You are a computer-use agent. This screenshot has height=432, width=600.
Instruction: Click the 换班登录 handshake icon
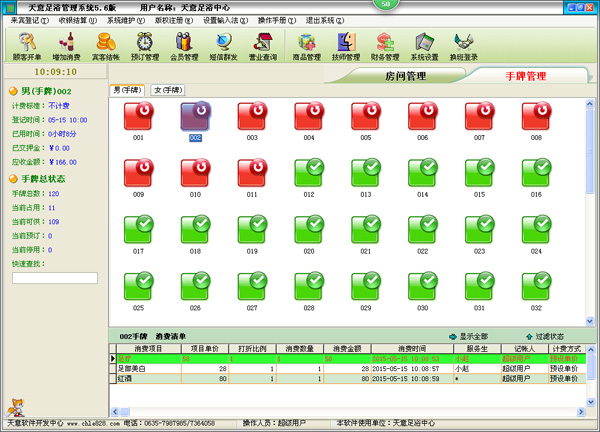point(464,46)
